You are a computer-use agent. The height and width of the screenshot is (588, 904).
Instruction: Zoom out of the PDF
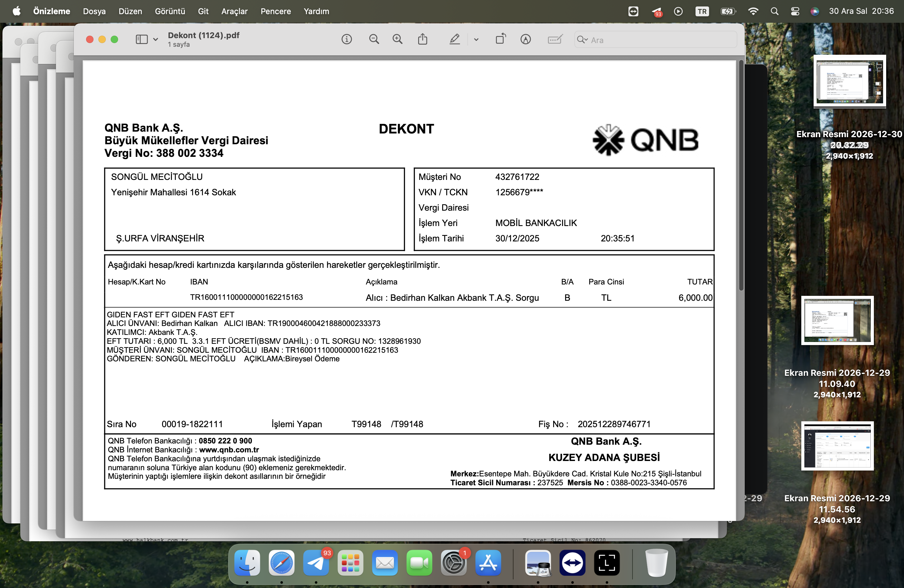[374, 39]
